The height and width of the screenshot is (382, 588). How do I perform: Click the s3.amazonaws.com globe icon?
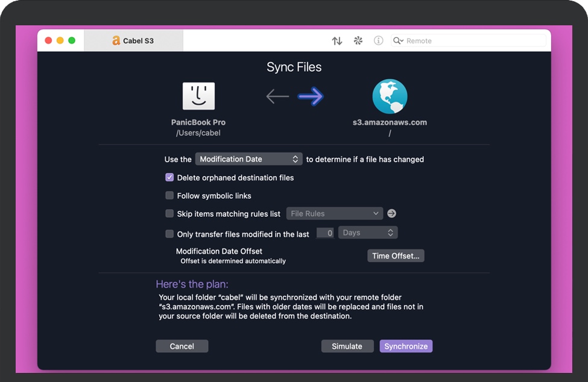[x=390, y=96]
